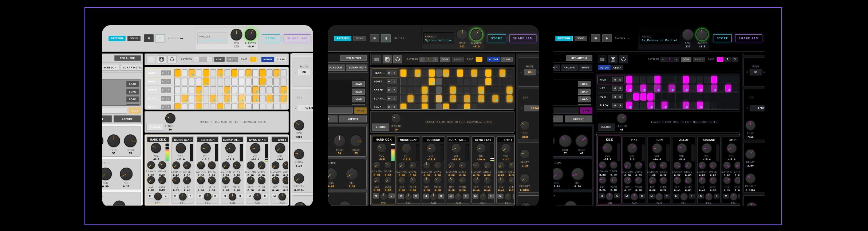Click MODE previous arrow in light theme panel
This screenshot has height=231, width=868.
(295, 73)
